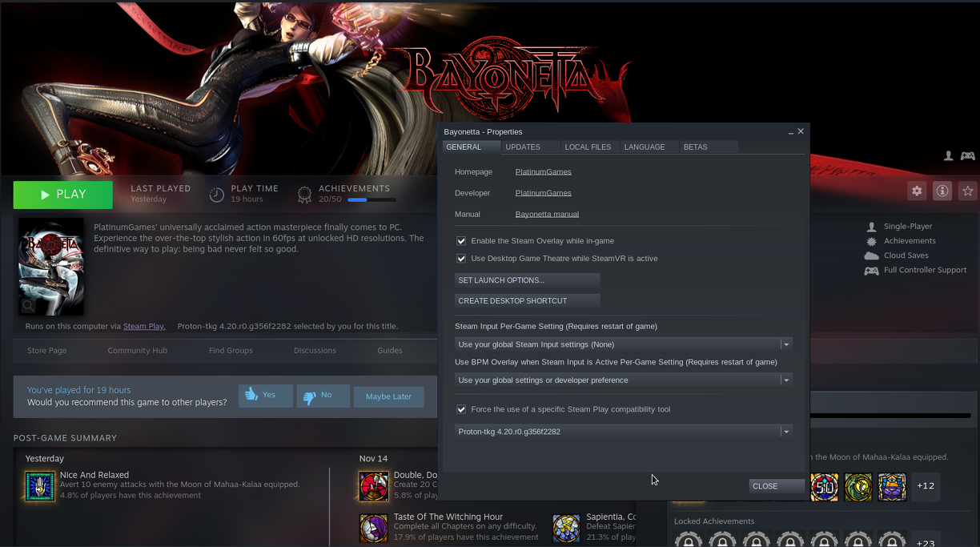Toggle Enable the Steam Overlay while in-game

(x=461, y=241)
